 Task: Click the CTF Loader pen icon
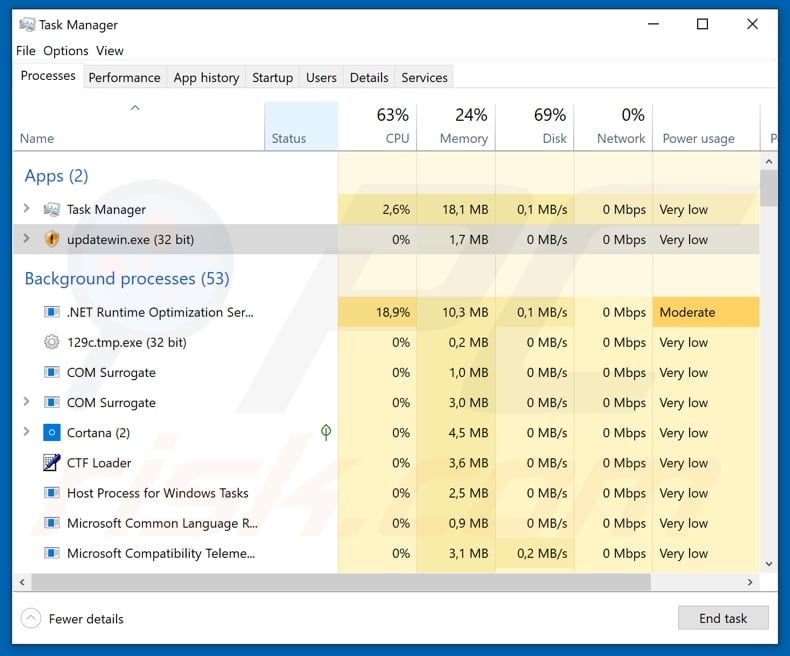coord(51,463)
